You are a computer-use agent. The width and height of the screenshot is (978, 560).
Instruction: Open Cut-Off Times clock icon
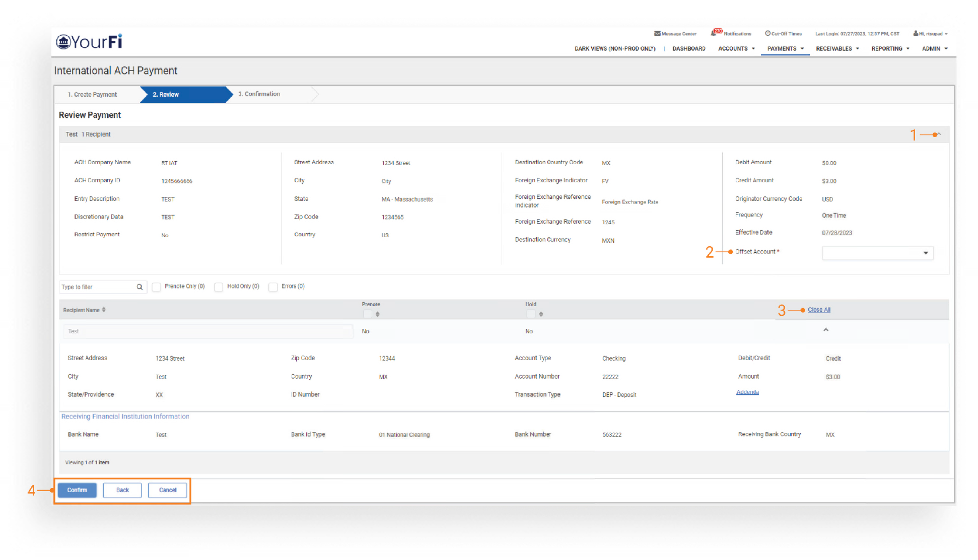[767, 34]
